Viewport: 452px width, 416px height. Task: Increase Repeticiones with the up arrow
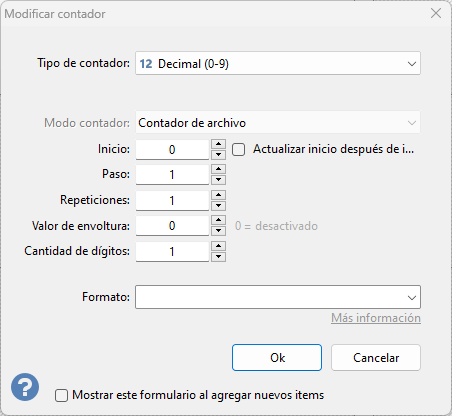pos(218,195)
